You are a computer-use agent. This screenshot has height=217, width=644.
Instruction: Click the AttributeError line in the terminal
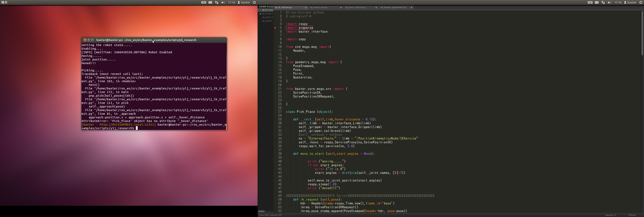(145, 121)
